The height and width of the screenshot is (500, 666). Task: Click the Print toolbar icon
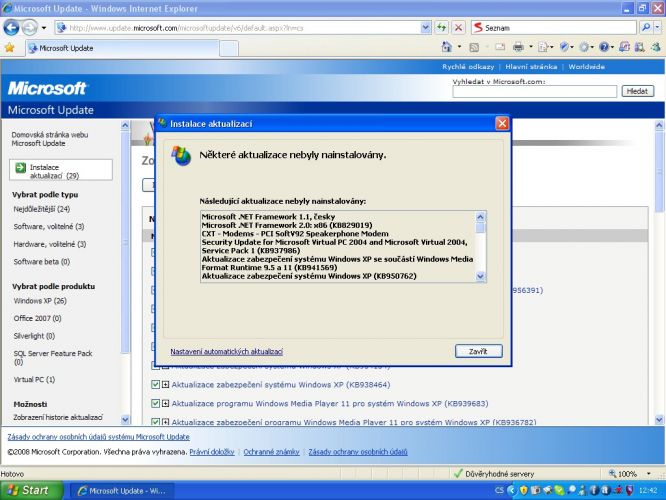[x=518, y=47]
